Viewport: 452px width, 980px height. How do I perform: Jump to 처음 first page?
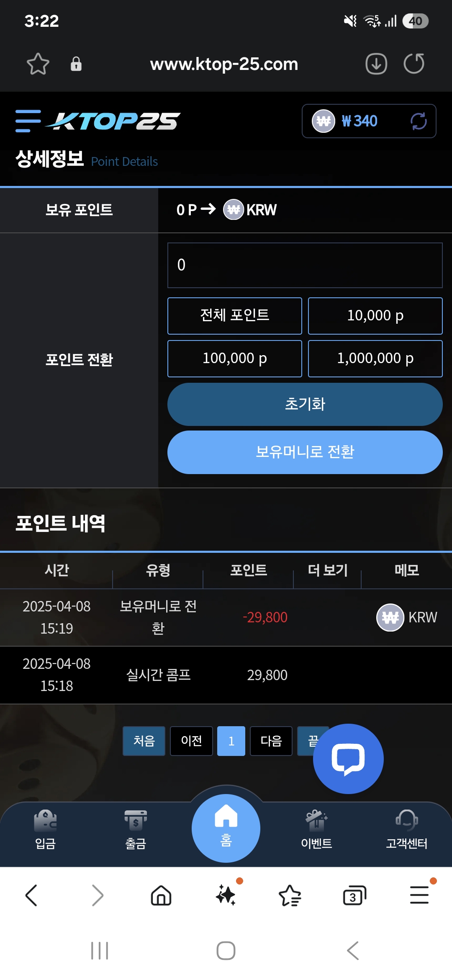144,741
